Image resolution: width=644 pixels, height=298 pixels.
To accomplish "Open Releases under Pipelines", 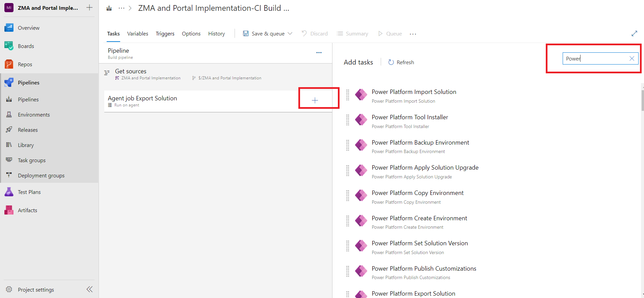I will pos(28,130).
